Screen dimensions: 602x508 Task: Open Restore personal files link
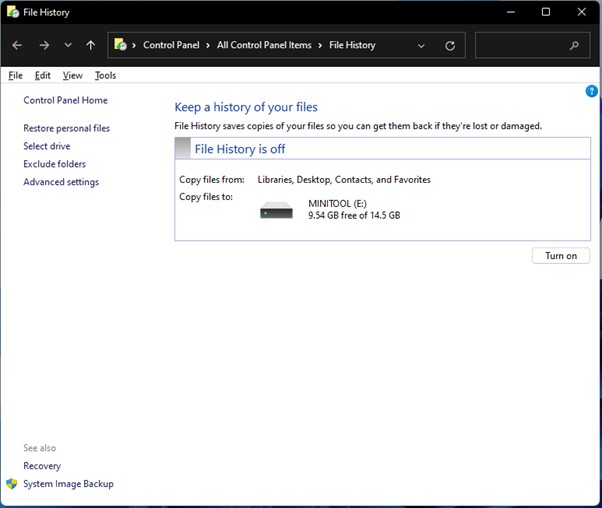(66, 128)
